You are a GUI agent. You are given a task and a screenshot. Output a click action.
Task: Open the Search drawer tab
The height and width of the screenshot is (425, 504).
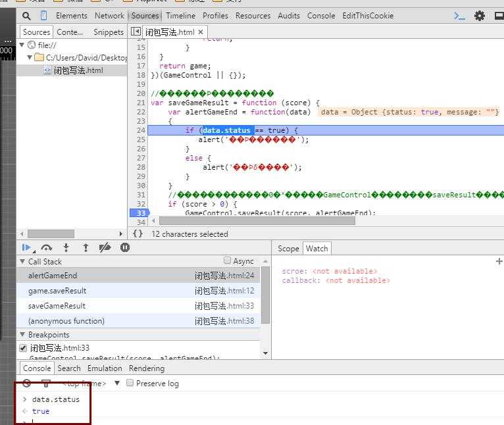click(69, 368)
